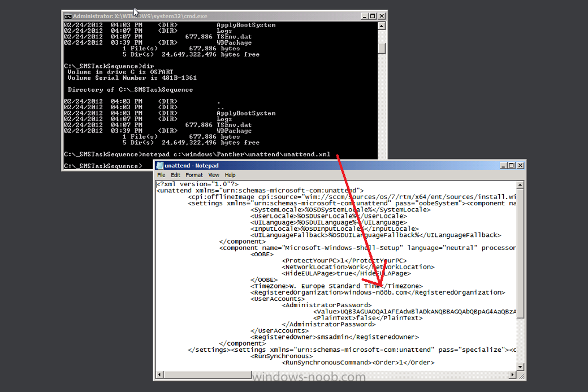The image size is (588, 392).
Task: Click the Notepad horizontal scrollbar thumb
Action: click(207, 374)
